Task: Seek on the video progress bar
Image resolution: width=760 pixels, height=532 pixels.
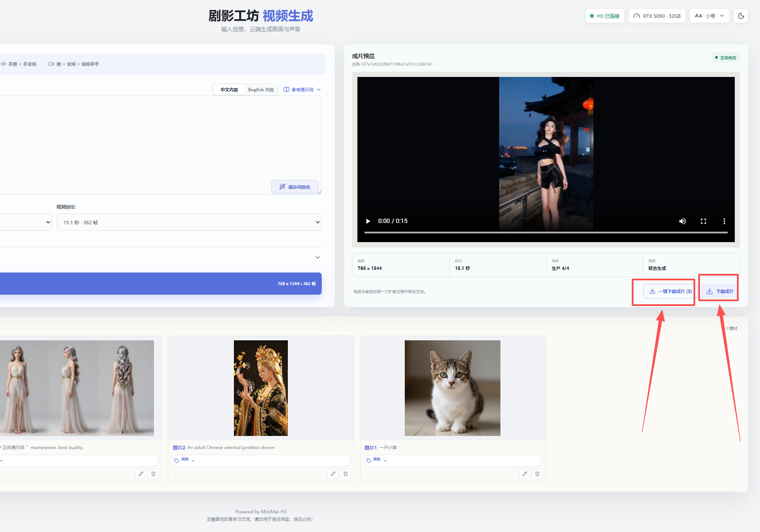Action: [x=546, y=233]
